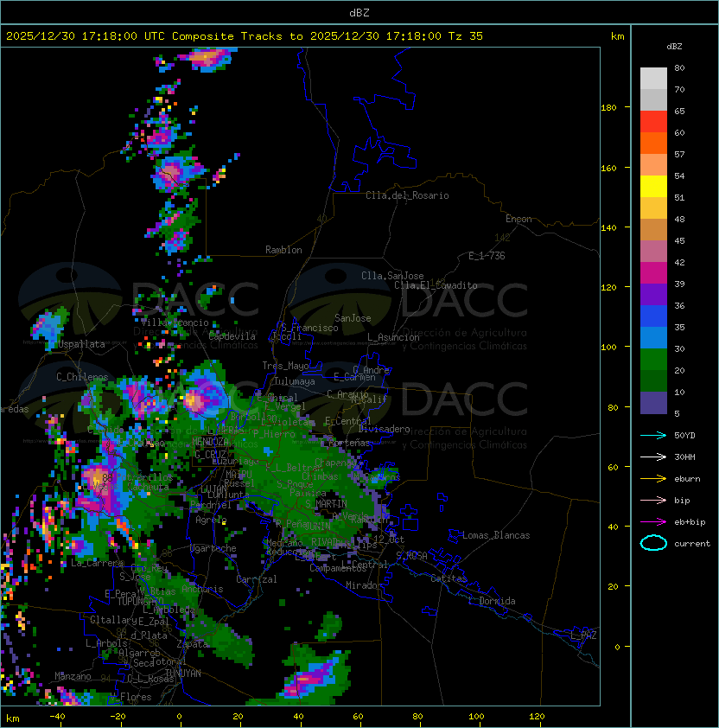This screenshot has height=728, width=719.
Task: Click the 'current' legend label
Action: [x=692, y=544]
